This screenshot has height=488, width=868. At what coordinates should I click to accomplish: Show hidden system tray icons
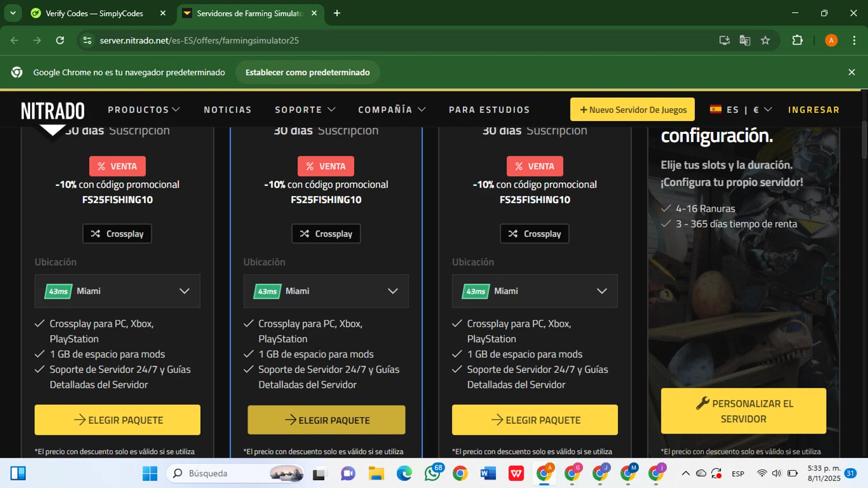coord(686,474)
